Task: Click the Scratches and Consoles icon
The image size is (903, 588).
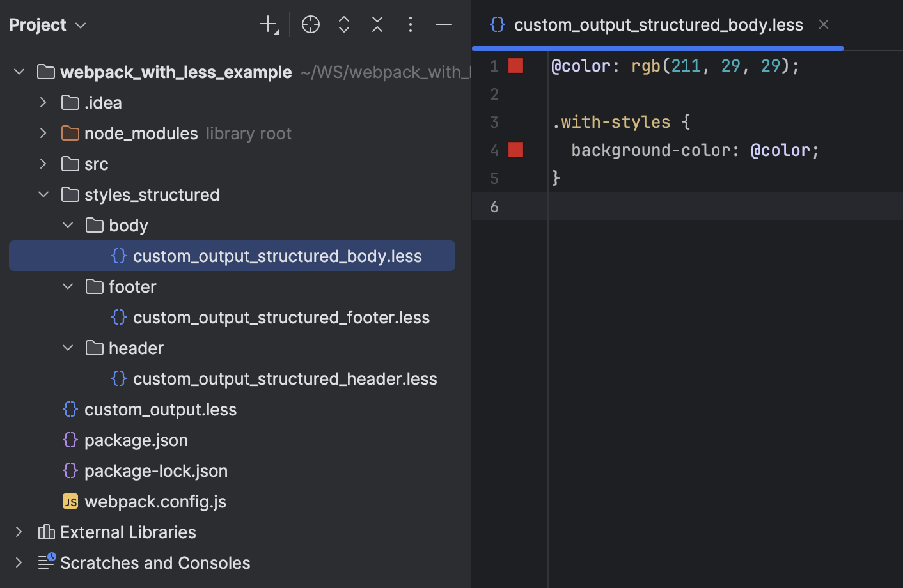Action: coord(46,562)
